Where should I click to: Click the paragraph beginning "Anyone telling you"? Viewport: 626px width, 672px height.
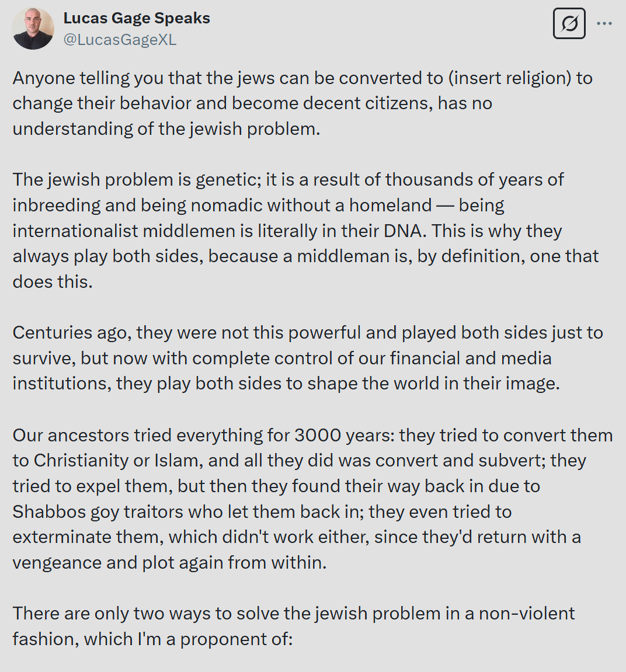pos(302,103)
